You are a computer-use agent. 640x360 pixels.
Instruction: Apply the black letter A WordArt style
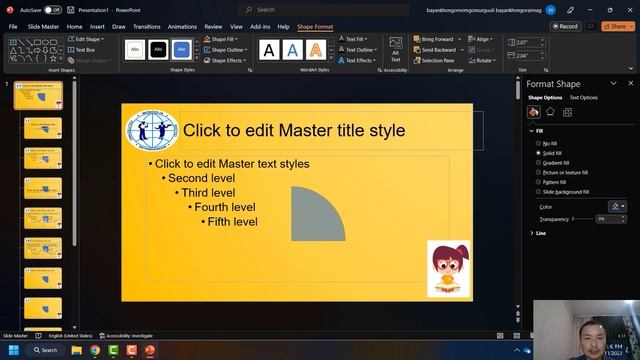click(x=269, y=50)
